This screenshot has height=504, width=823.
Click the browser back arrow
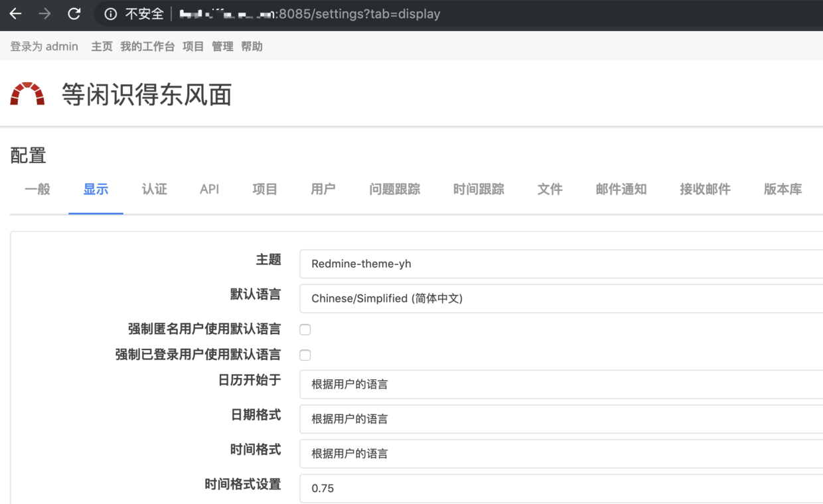tap(15, 13)
